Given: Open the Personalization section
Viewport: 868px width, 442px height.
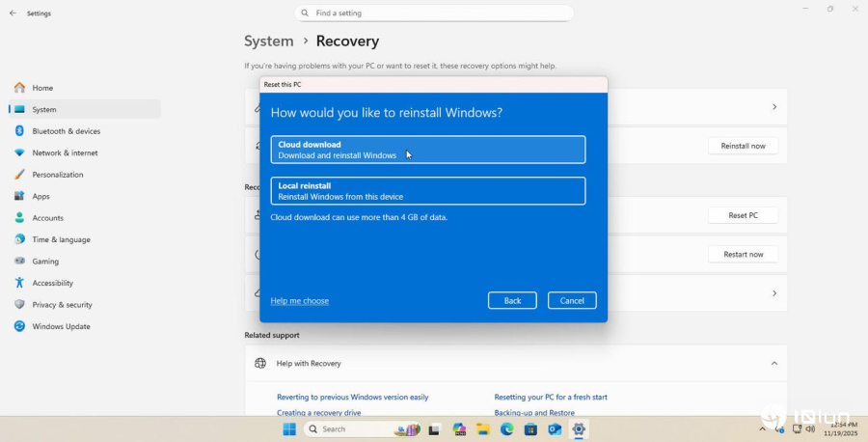Looking at the screenshot, I should [x=57, y=175].
